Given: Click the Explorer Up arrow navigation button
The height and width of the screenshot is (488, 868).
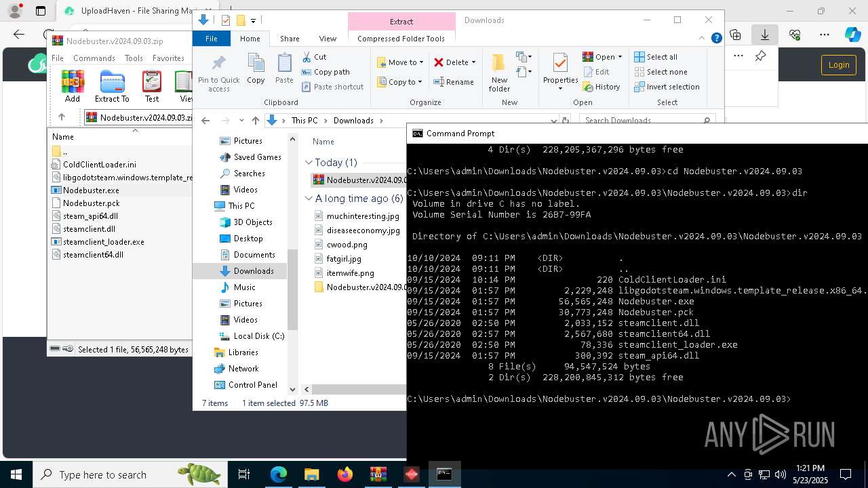Looking at the screenshot, I should pos(255,121).
